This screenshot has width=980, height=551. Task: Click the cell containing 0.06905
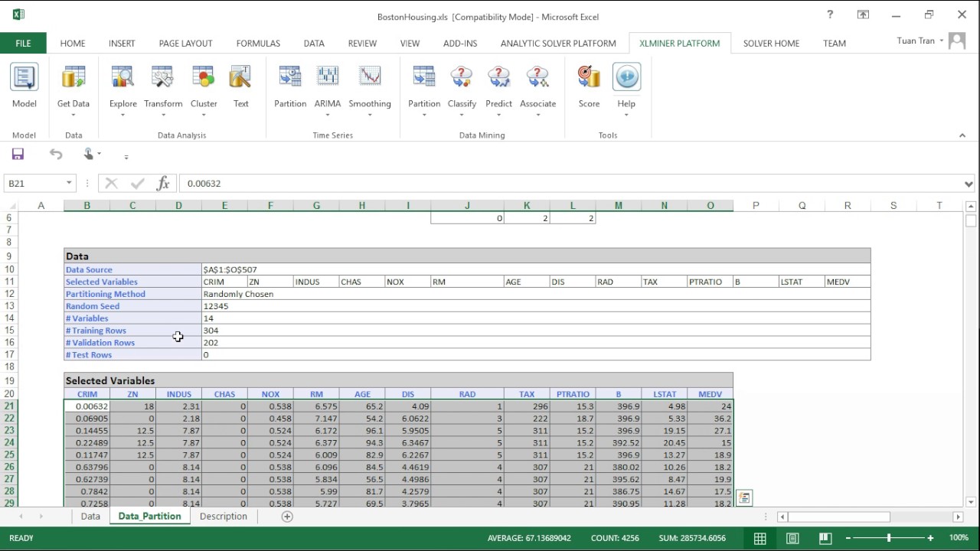tap(87, 419)
